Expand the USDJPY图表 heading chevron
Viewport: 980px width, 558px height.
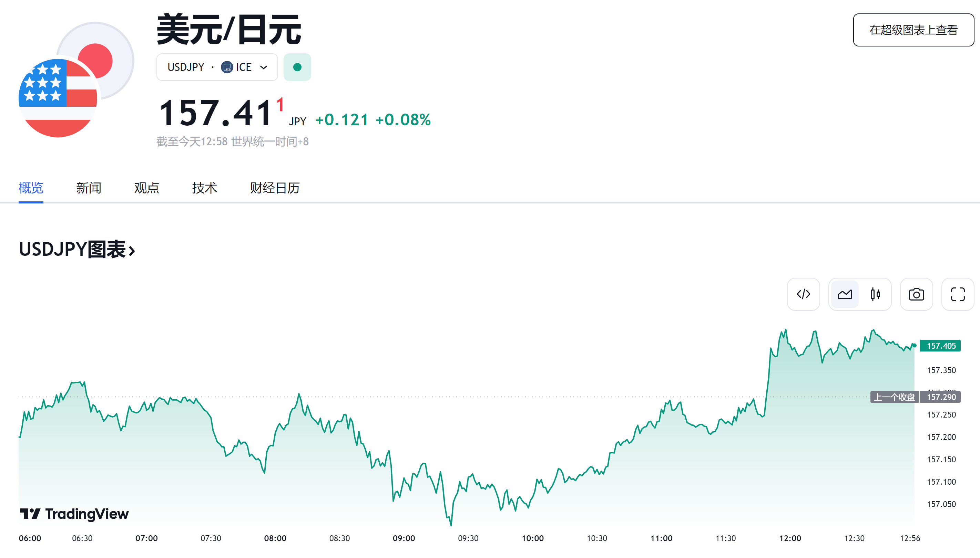pos(132,251)
